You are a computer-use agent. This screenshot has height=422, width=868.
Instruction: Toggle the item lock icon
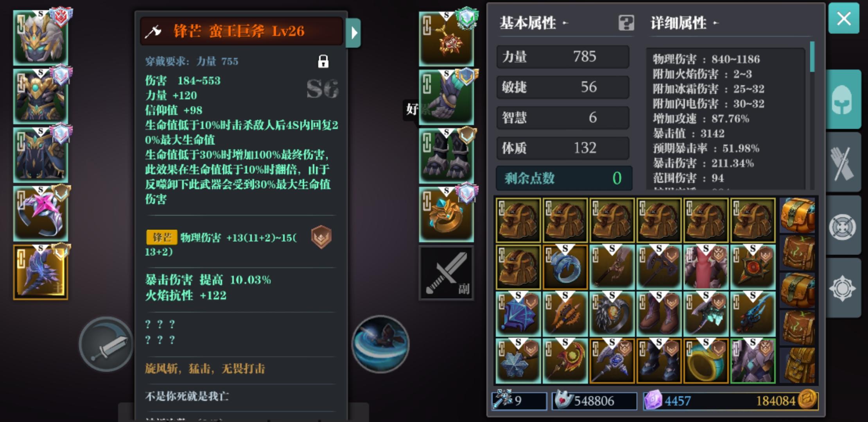[323, 61]
